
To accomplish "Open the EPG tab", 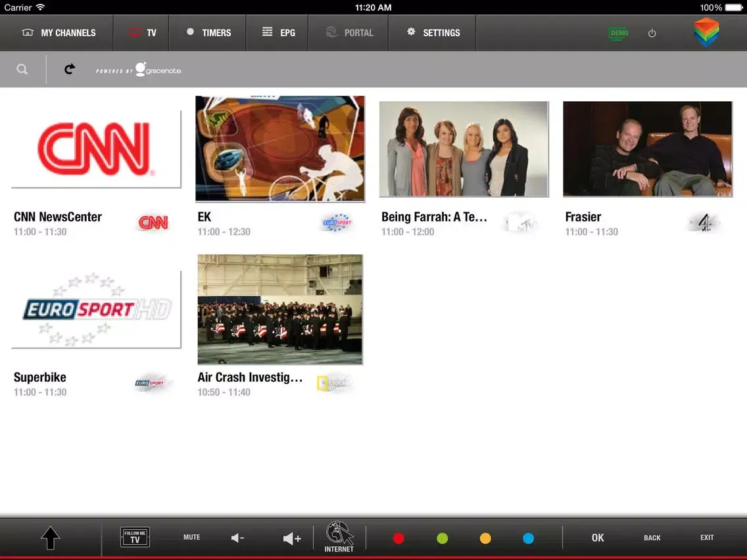I will (277, 32).
